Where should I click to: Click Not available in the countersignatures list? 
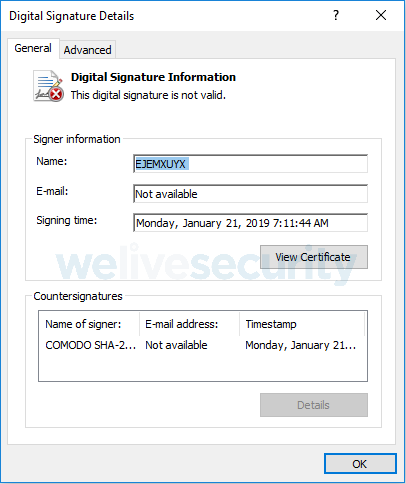click(176, 345)
